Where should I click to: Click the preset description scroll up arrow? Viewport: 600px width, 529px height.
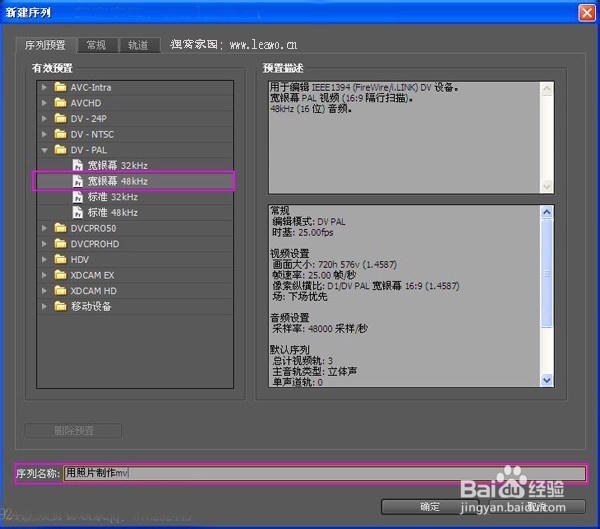coord(547,90)
